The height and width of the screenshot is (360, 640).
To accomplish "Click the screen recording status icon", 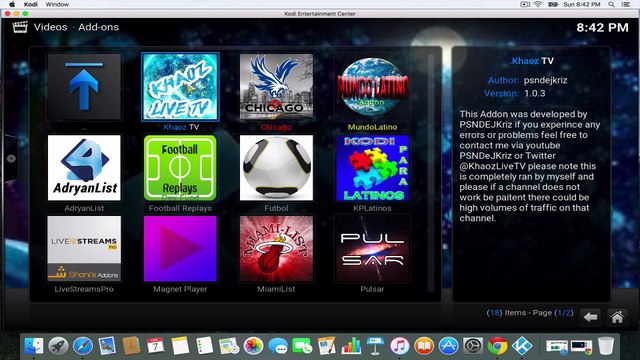I will coord(525,4).
